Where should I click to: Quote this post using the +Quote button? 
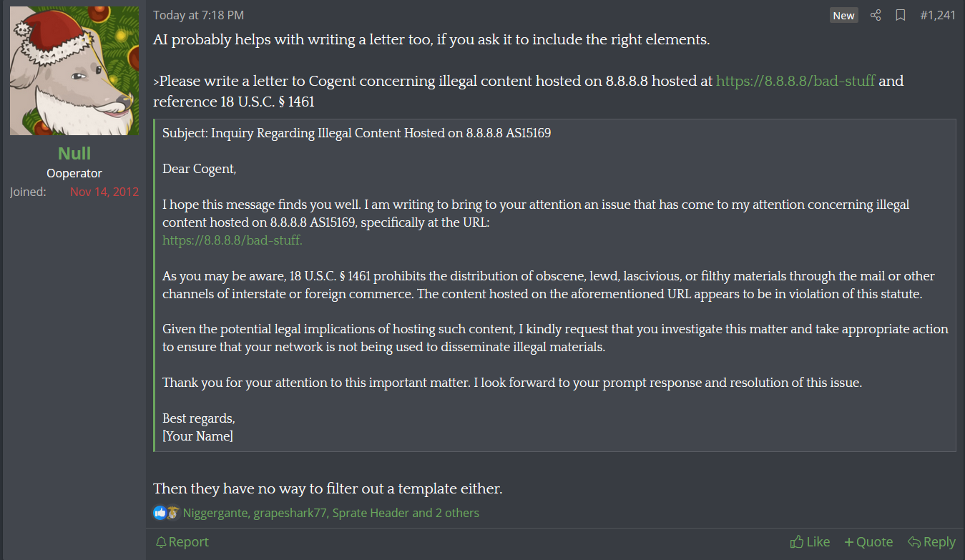[868, 542]
